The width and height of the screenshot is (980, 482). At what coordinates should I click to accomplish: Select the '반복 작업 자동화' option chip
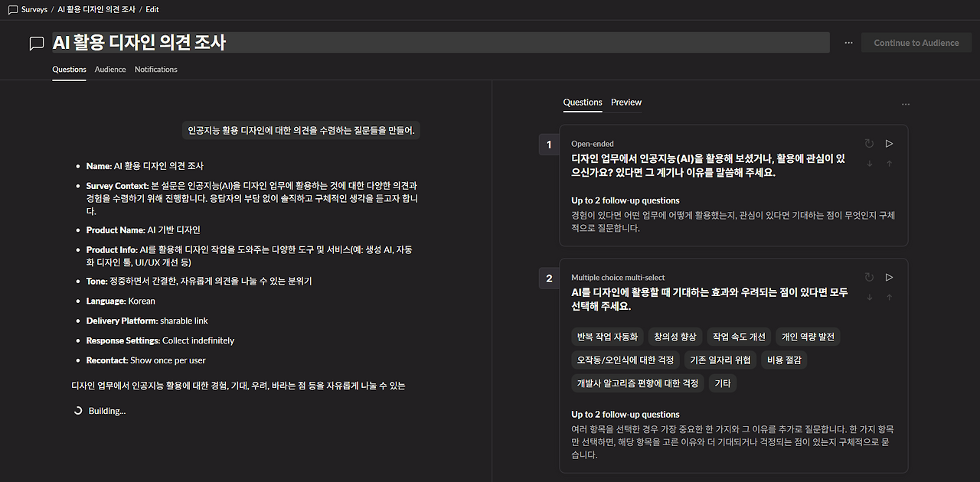point(607,337)
